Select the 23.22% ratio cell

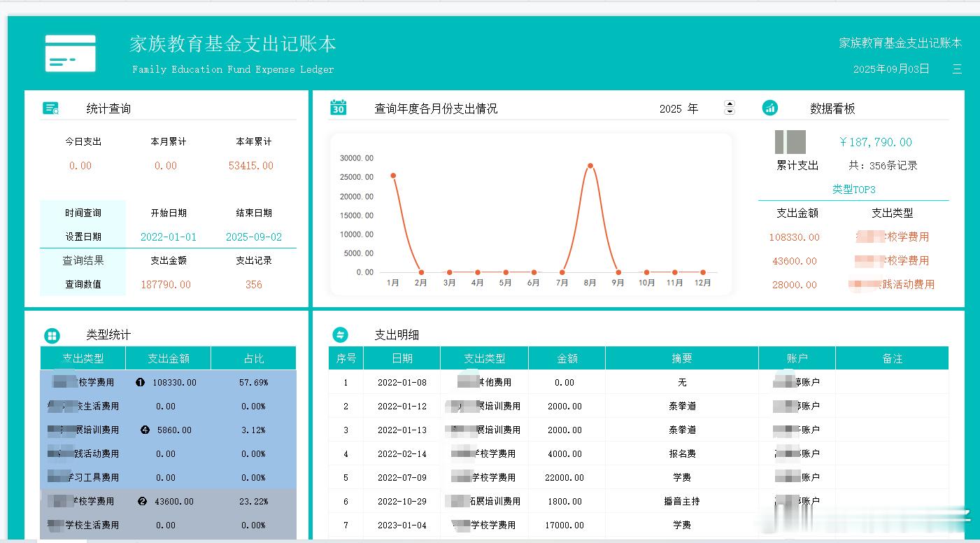254,502
